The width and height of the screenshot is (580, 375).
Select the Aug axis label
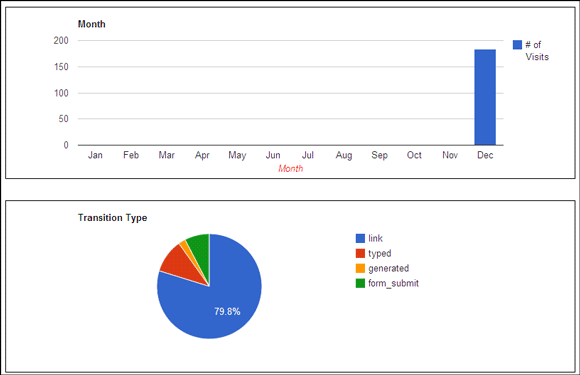344,155
